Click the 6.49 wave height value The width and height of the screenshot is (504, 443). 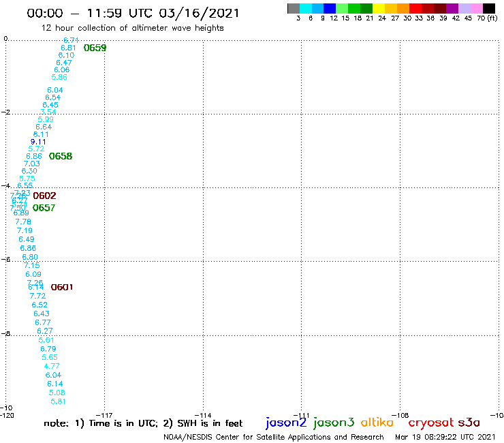(27, 239)
